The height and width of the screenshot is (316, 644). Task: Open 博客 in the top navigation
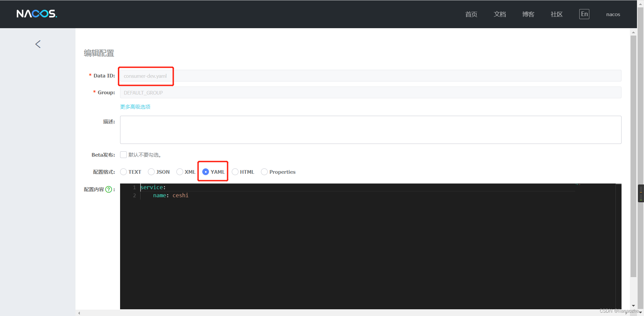(x=528, y=14)
